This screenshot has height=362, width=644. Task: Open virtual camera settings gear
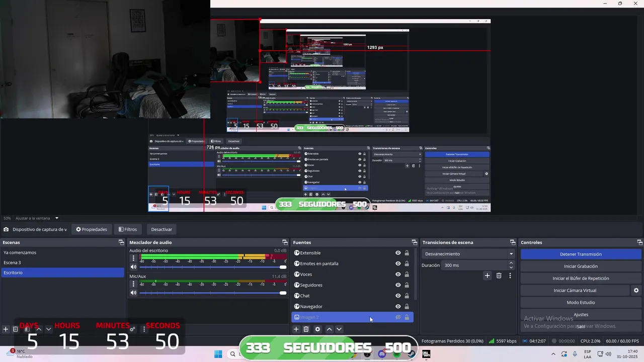[x=636, y=291]
